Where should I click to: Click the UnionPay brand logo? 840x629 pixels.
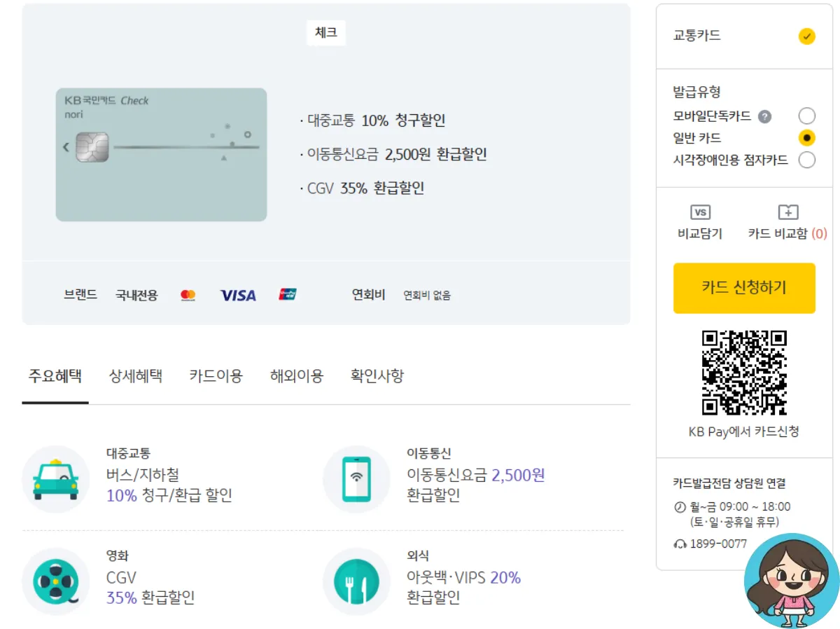point(288,295)
